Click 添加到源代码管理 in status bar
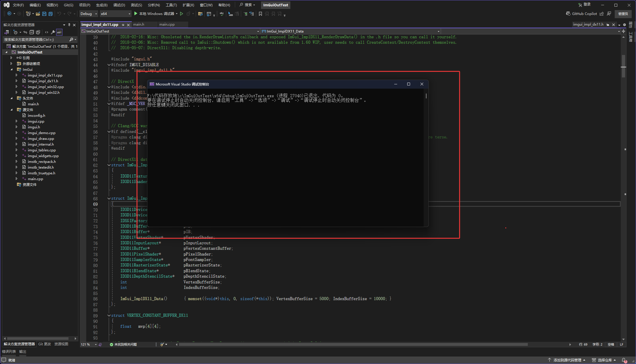The width and height of the screenshot is (636, 364). coord(567,360)
